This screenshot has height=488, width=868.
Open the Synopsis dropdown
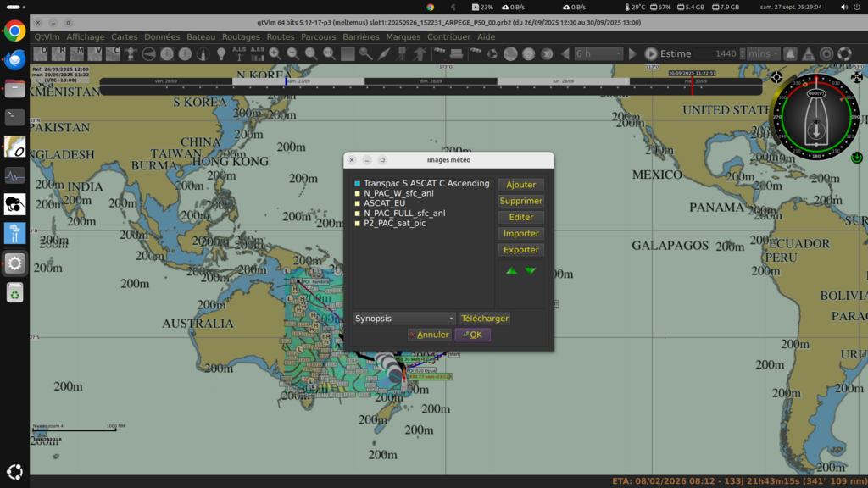[x=404, y=319]
